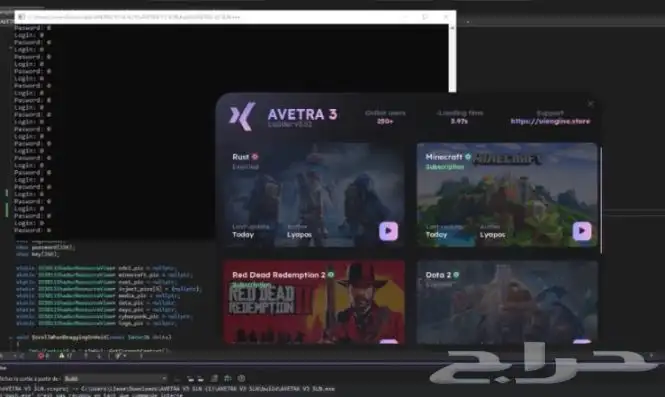Click the Subscription label on Minecraft card

(445, 167)
